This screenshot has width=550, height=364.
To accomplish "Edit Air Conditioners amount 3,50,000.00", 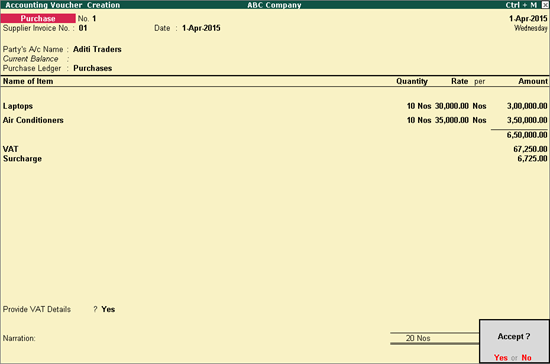I will pos(527,120).
